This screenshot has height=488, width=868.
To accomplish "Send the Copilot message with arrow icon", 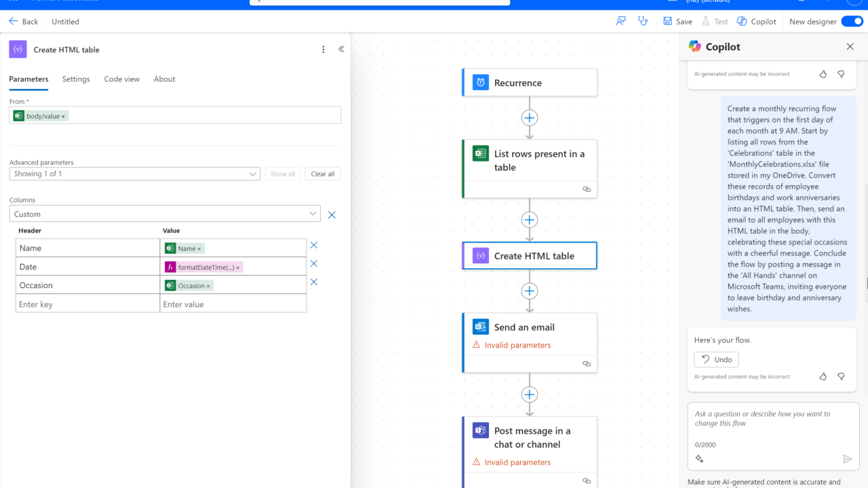I will pos(847,459).
